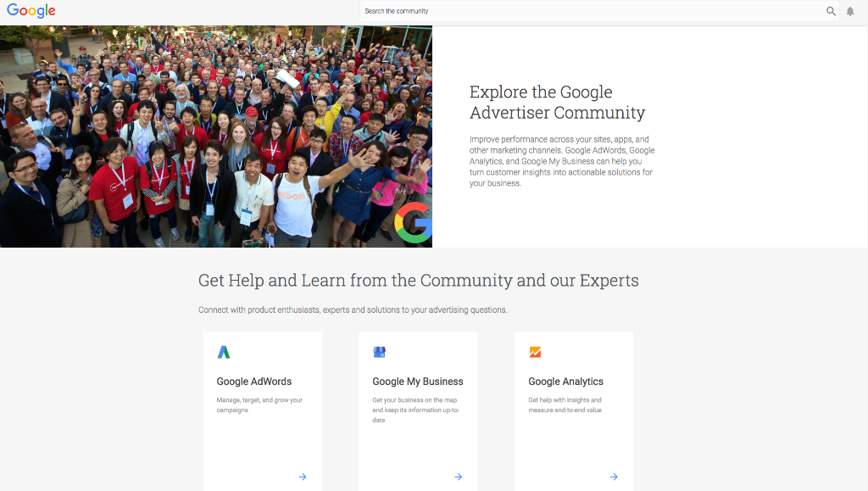Click 'Connect with product enthusiasts' subtitle
Viewport: 868px width, 491px height.
click(x=353, y=310)
